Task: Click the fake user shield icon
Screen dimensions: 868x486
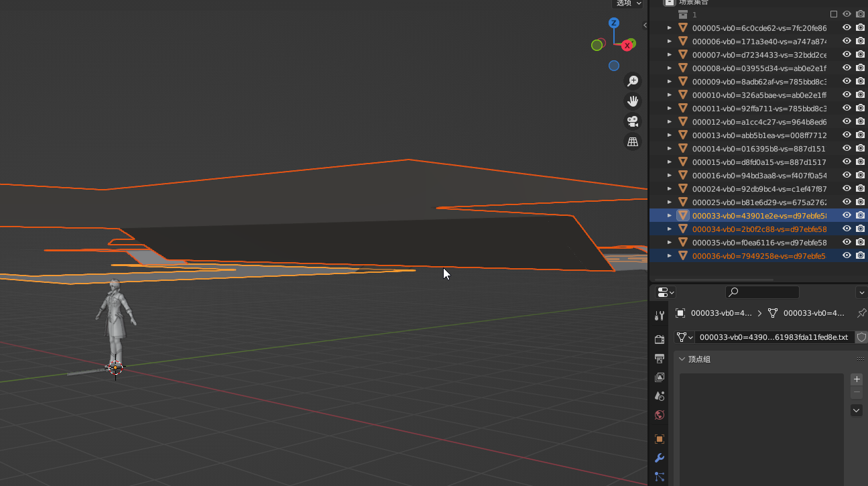Action: pyautogui.click(x=861, y=337)
